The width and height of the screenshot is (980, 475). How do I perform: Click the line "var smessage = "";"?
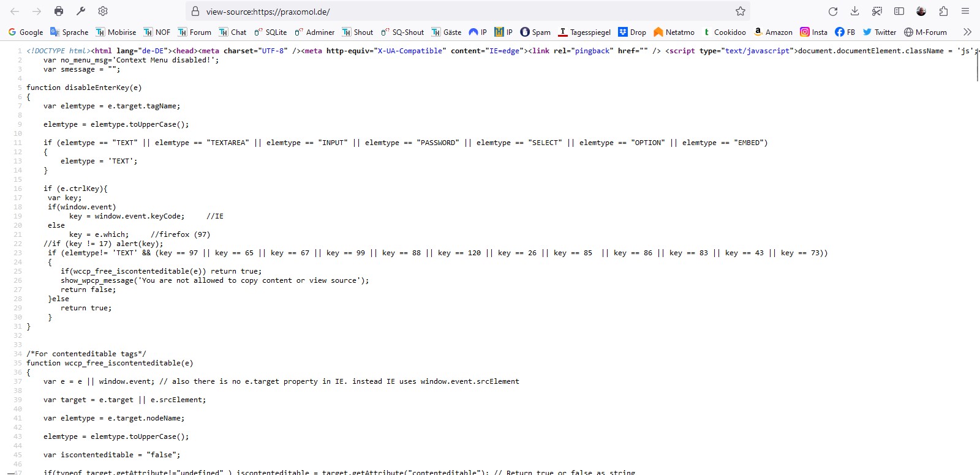click(82, 69)
